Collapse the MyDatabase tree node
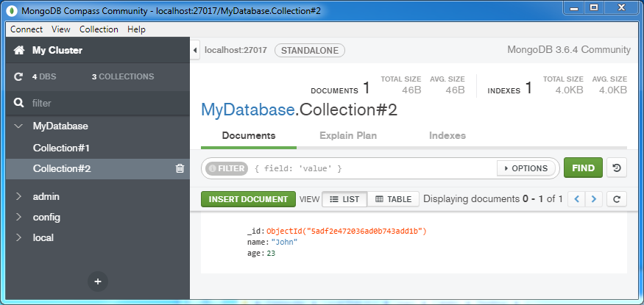Image resolution: width=644 pixels, height=305 pixels. pos(18,126)
